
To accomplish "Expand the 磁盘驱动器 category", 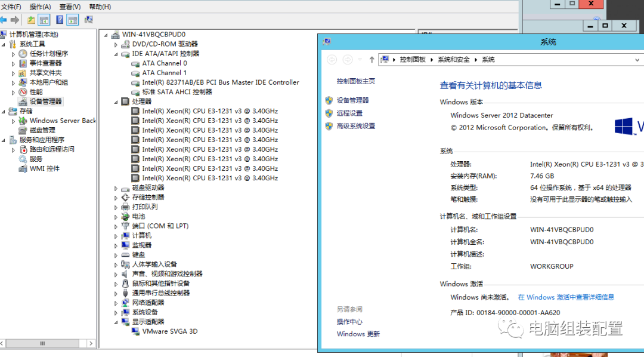I will (x=115, y=187).
